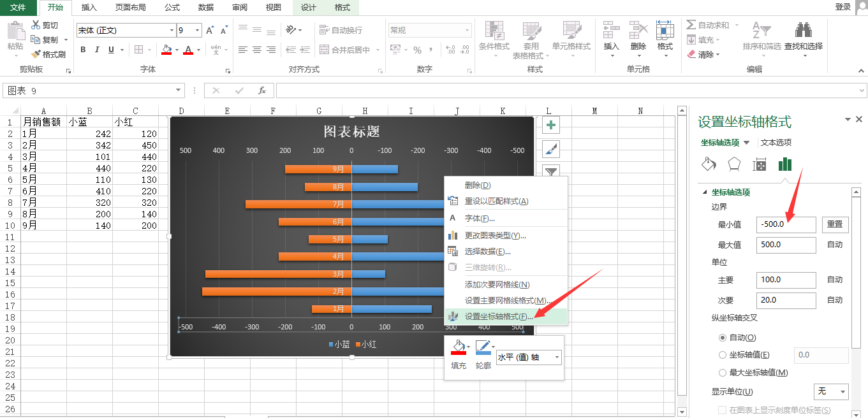868x418 pixels.
Task: Click the chart filters funnel button
Action: [x=551, y=170]
